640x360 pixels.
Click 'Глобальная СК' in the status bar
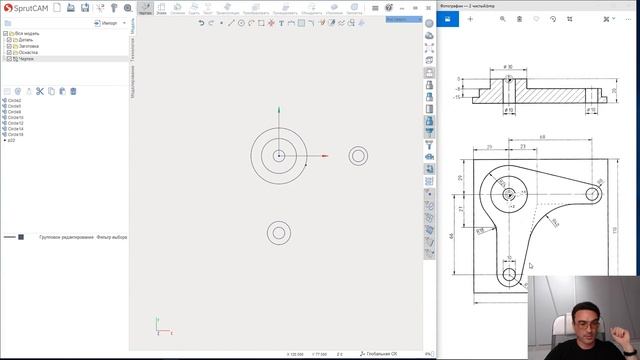point(378,354)
